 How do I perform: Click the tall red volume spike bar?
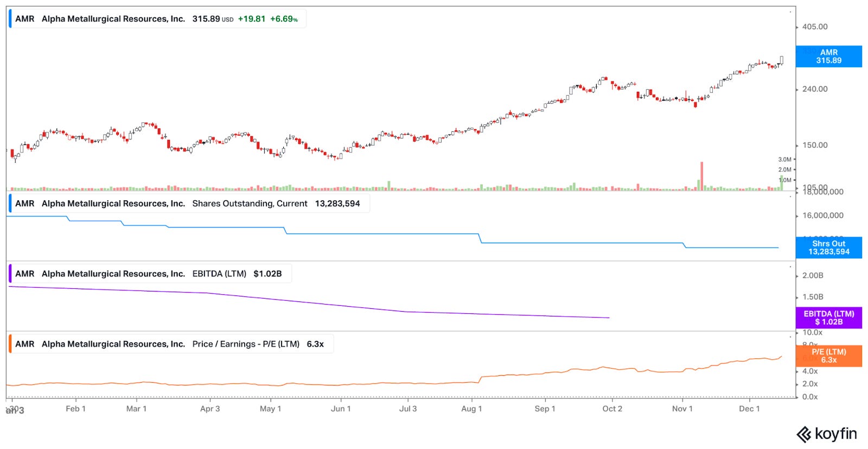tap(701, 176)
